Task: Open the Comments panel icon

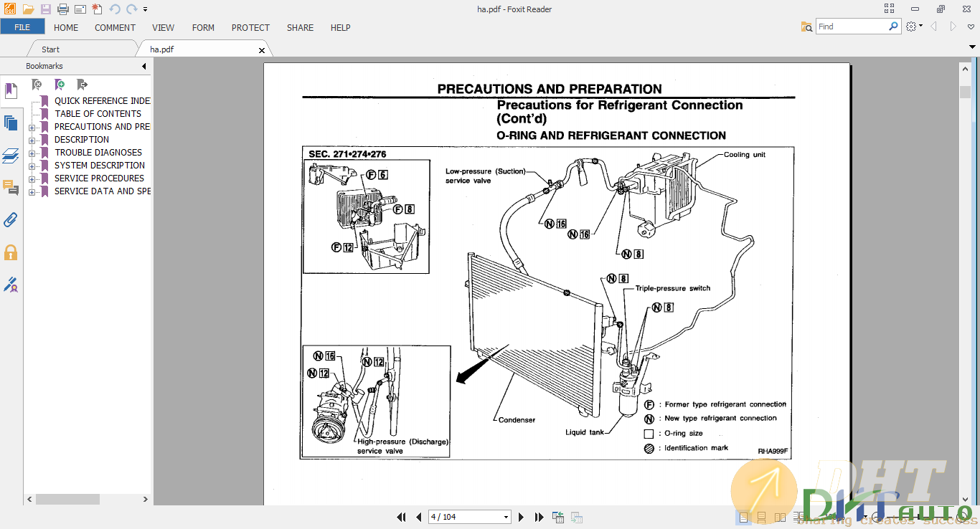Action: tap(11, 188)
